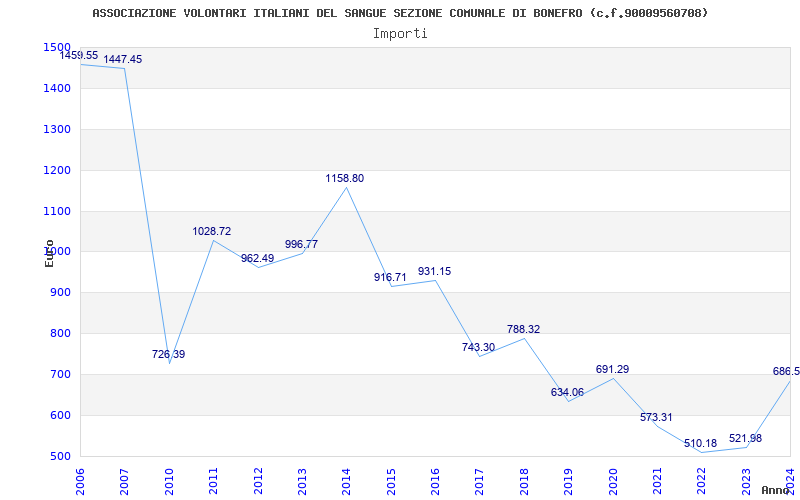Select y-axis tick 1200
Viewport: 800px width, 500px height.
[x=57, y=170]
